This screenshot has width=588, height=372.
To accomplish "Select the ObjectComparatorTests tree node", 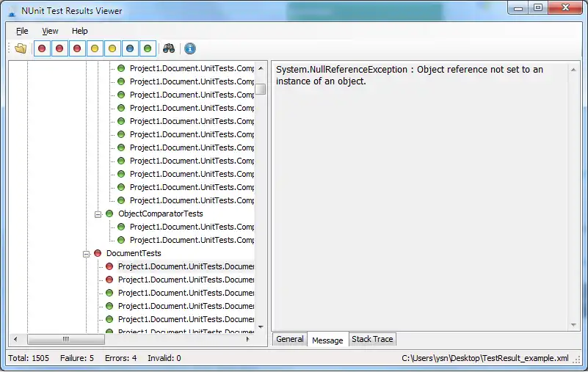I will coord(161,214).
